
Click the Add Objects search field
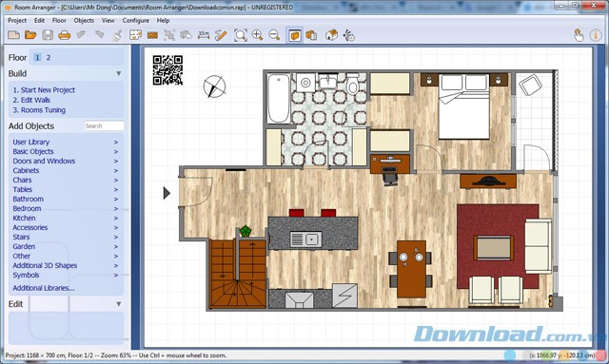coord(104,125)
